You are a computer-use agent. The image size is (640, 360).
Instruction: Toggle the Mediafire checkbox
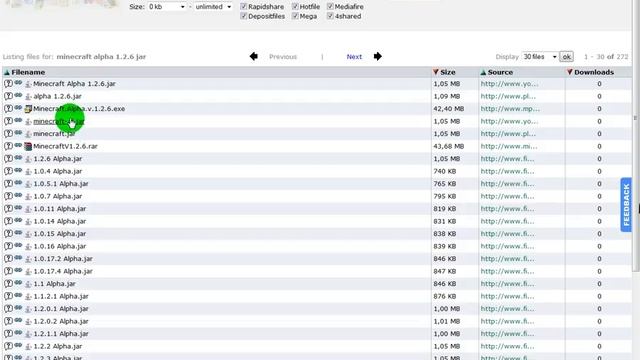pos(330,7)
